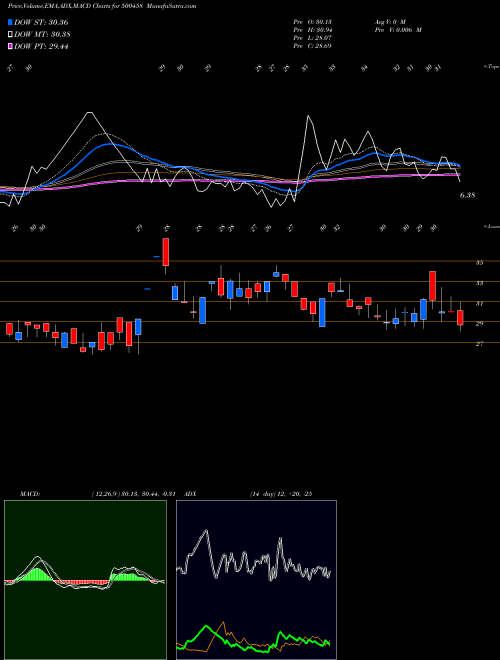Click the price axis label '33'
This screenshot has width=500, height=660.
pos(479,283)
